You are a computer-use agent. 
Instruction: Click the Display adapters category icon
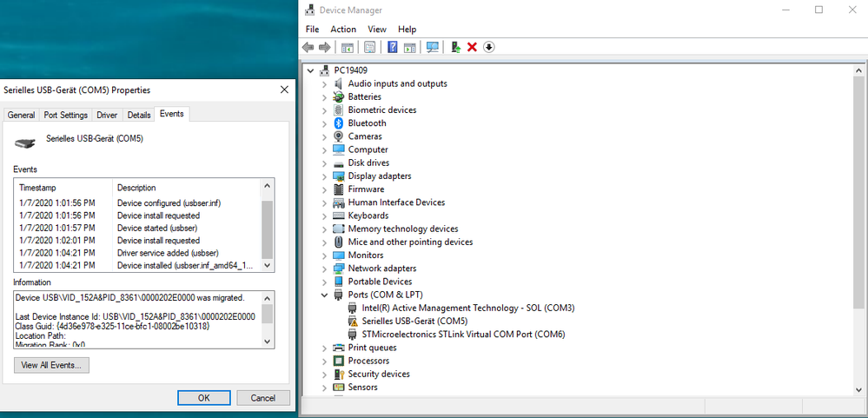[x=339, y=176]
